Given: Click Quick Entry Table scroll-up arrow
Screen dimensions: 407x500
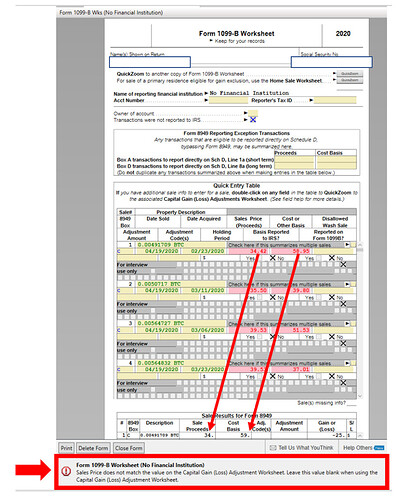Looking at the screenshot, I should point(360,245).
